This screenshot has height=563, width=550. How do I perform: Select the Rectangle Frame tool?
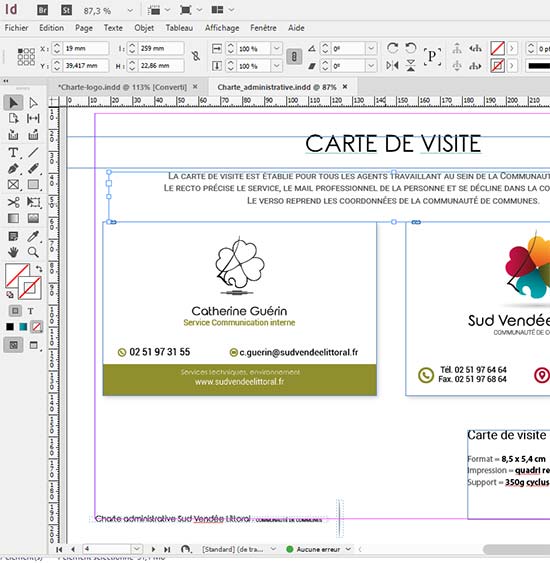click(x=13, y=185)
